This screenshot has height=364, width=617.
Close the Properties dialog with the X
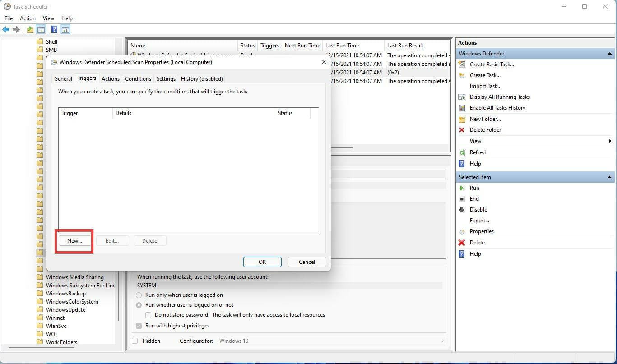tap(324, 62)
